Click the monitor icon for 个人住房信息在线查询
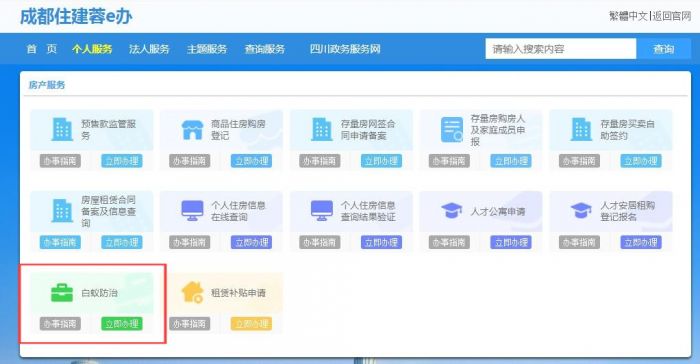Viewport: 700px width, 364px height. (192, 210)
